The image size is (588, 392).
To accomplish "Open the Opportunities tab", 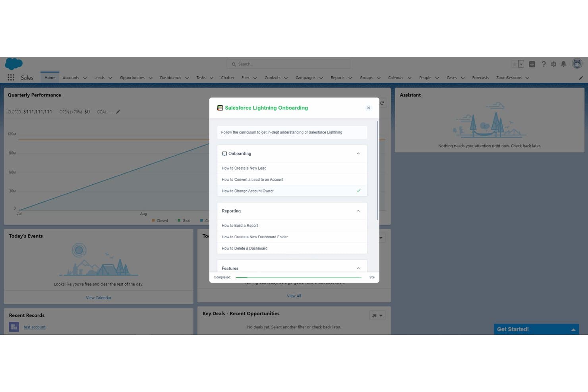I will [x=132, y=78].
